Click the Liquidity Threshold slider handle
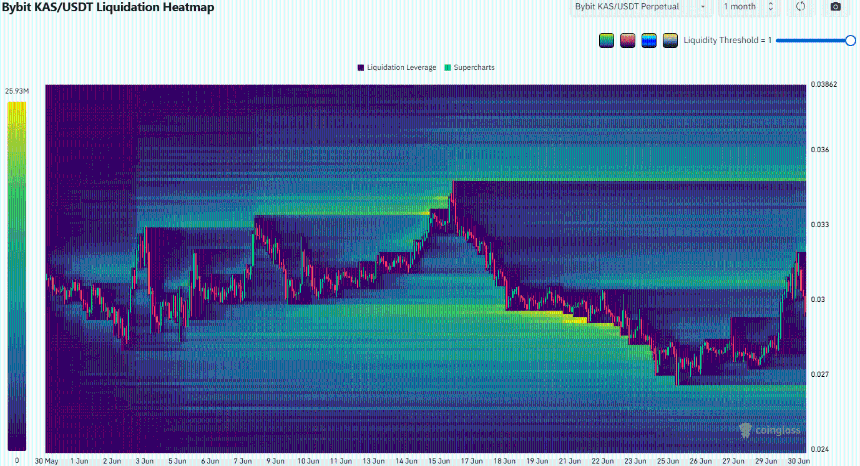 850,40
